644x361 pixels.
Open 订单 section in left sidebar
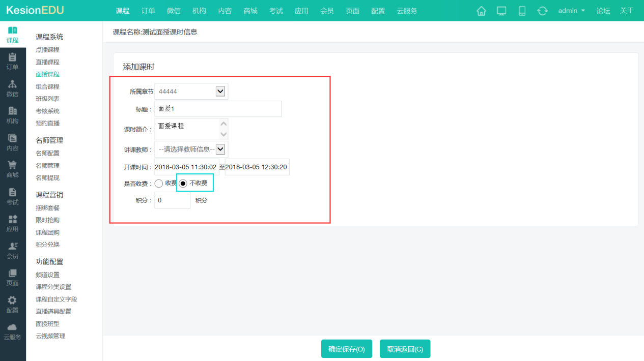pyautogui.click(x=13, y=61)
